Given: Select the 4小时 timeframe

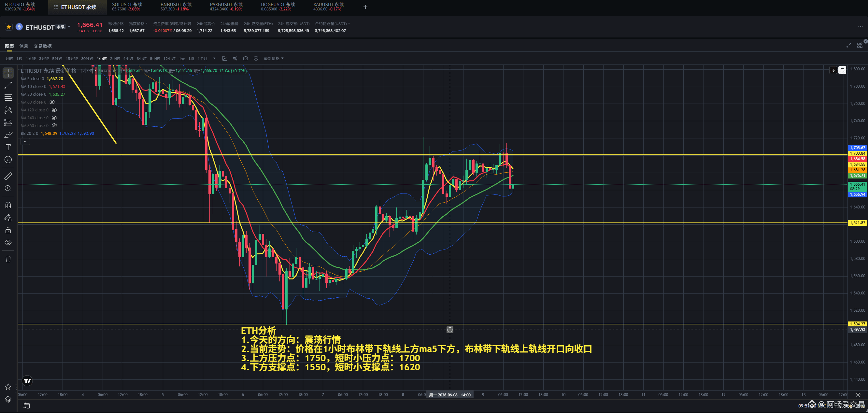Looking at the screenshot, I should point(128,59).
